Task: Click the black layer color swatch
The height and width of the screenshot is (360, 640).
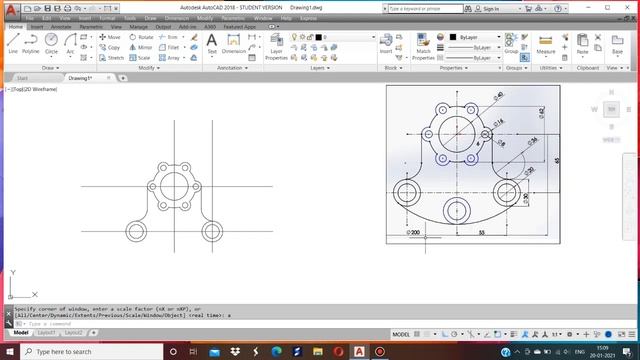Action: [x=318, y=37]
